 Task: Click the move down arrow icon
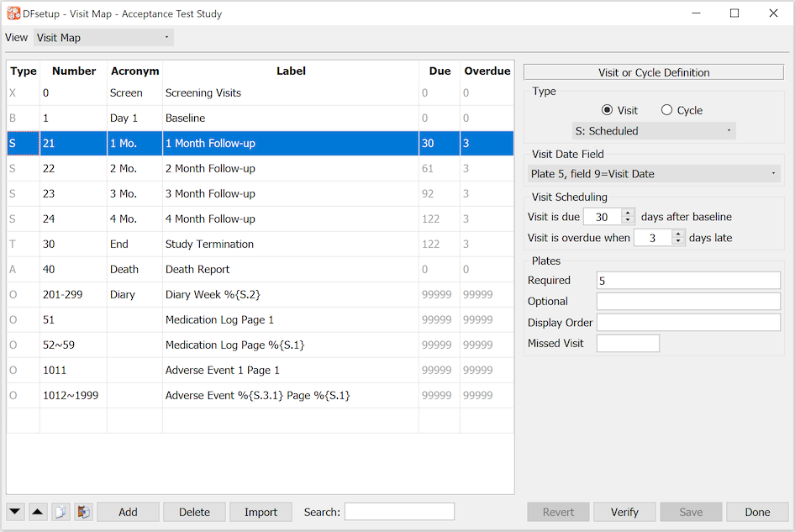15,512
